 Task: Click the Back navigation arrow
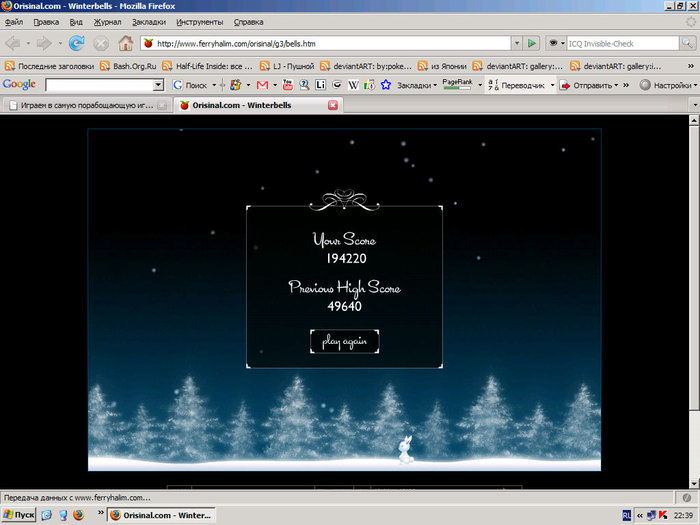[x=12, y=43]
